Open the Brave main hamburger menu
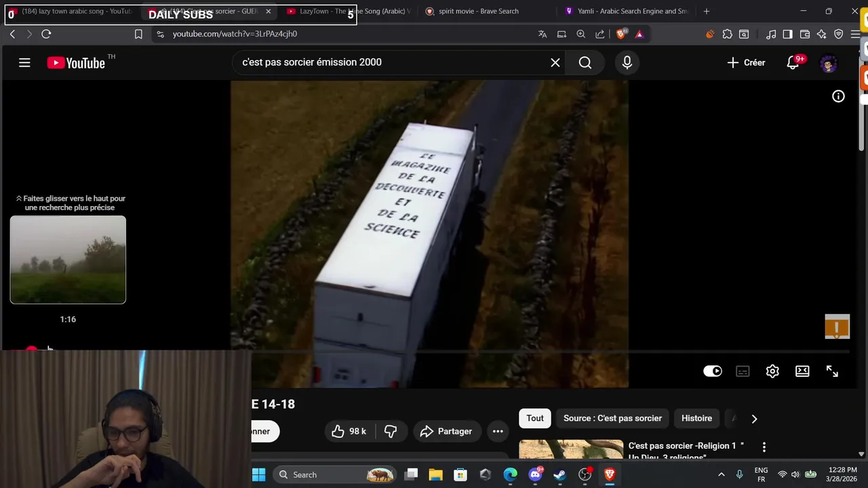Image resolution: width=868 pixels, height=488 pixels. coord(856,34)
